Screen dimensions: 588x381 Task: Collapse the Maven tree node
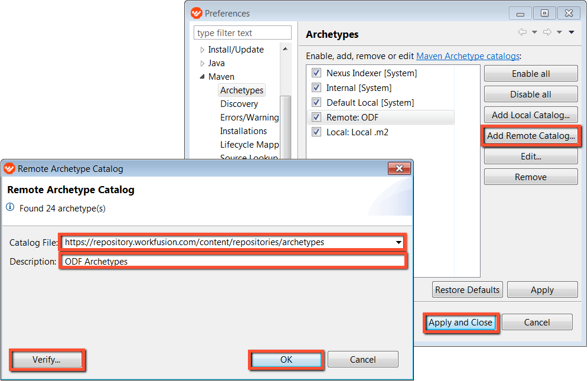click(x=202, y=77)
